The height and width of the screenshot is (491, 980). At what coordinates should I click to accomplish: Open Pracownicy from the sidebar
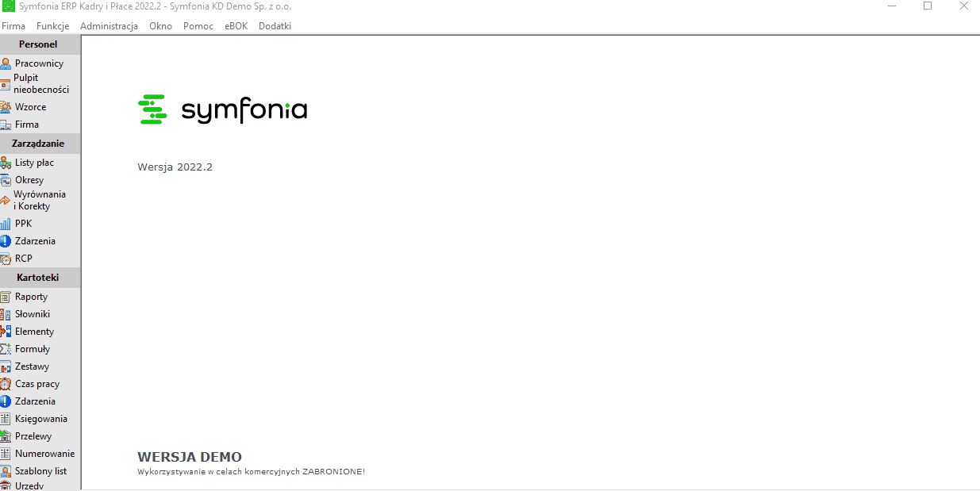pyautogui.click(x=39, y=63)
